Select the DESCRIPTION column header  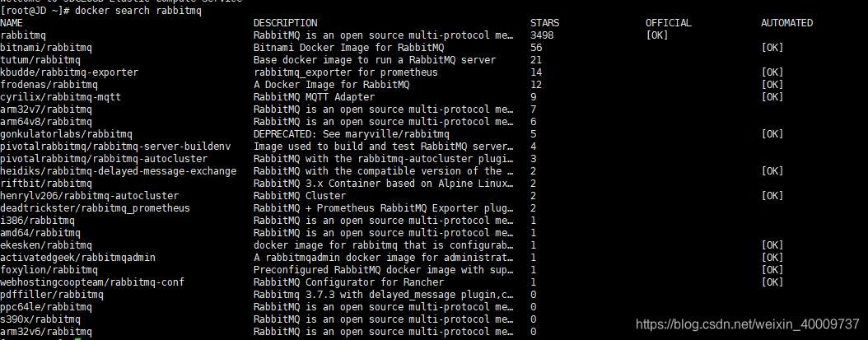pos(285,23)
